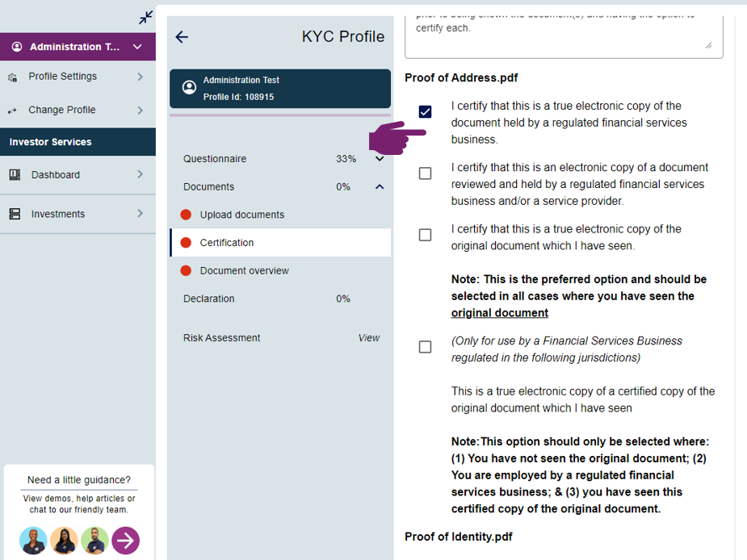Tick the original document I have seen checkbox
747x560 pixels.
click(425, 235)
